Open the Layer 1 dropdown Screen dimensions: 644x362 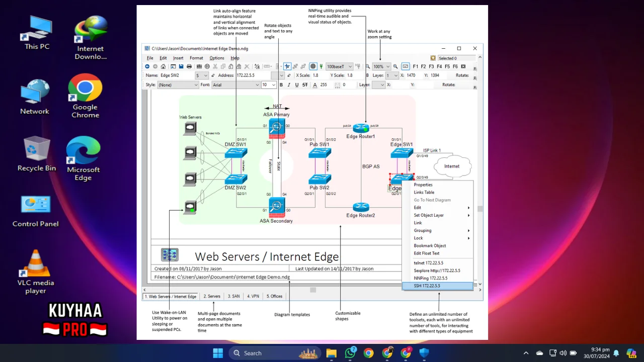click(x=392, y=75)
